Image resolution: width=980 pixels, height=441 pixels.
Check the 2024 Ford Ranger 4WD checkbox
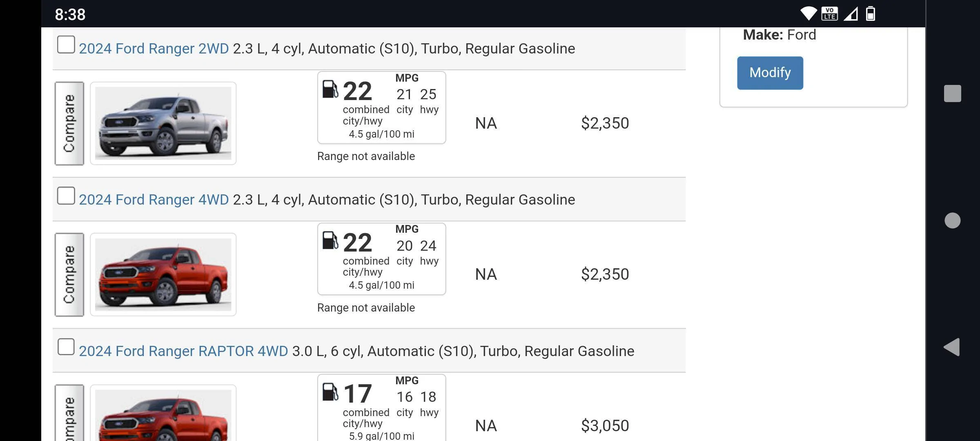[66, 196]
